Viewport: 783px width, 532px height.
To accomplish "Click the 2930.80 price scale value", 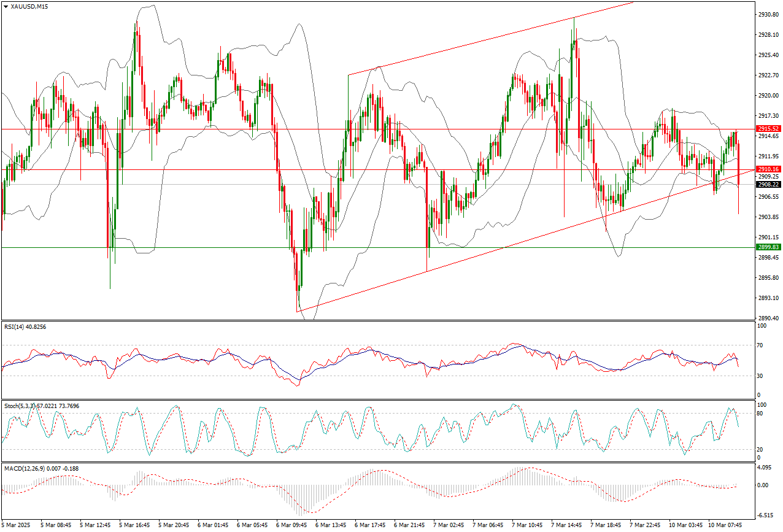I will point(769,14).
